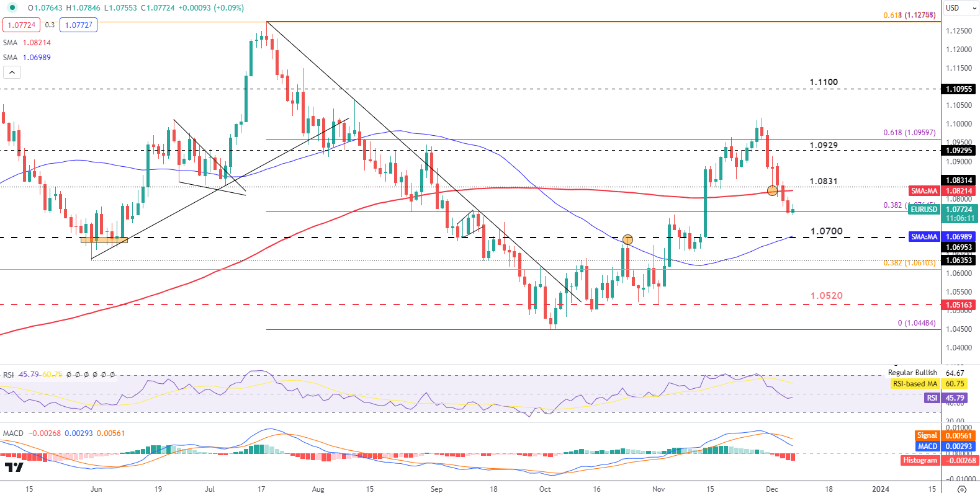
Task: Open the TradingView logo link
Action: click(14, 467)
